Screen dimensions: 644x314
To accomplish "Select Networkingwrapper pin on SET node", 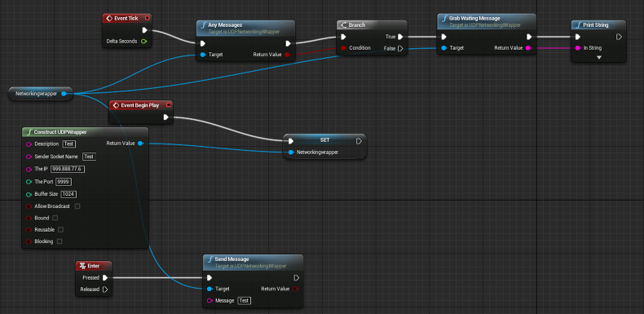I will [291, 153].
